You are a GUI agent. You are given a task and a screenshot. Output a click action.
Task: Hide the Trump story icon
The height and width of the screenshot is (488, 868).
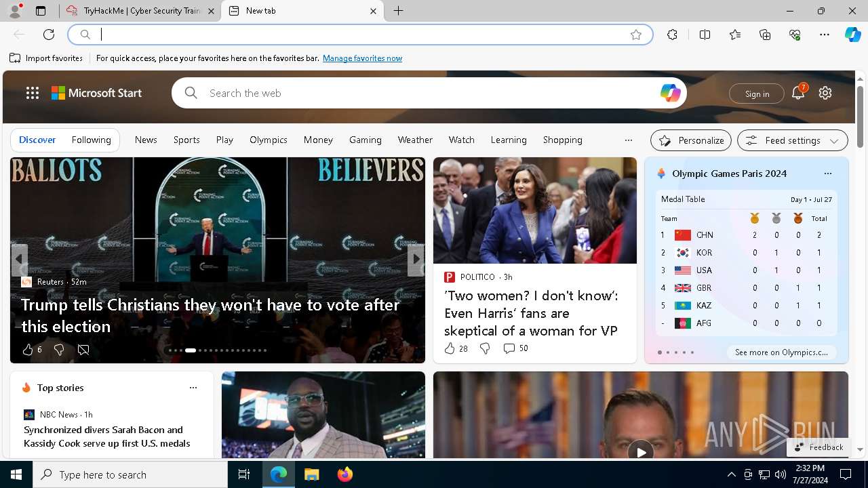[x=83, y=350]
